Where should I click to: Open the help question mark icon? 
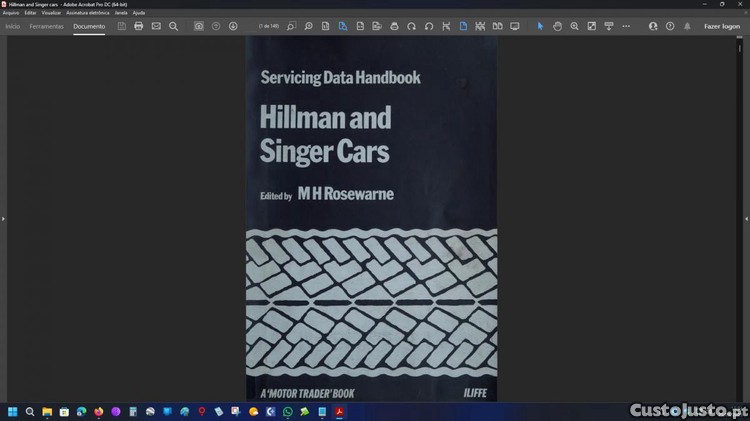[670, 26]
